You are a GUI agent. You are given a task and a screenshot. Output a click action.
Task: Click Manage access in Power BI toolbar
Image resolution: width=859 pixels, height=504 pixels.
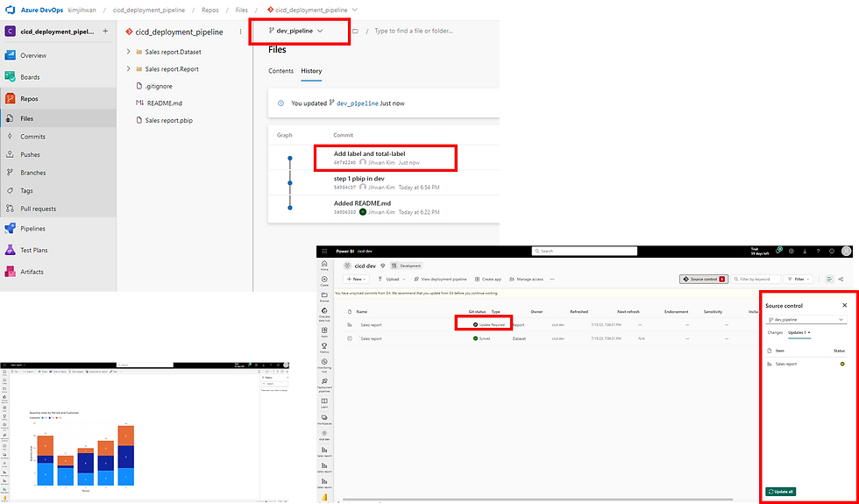pos(526,279)
